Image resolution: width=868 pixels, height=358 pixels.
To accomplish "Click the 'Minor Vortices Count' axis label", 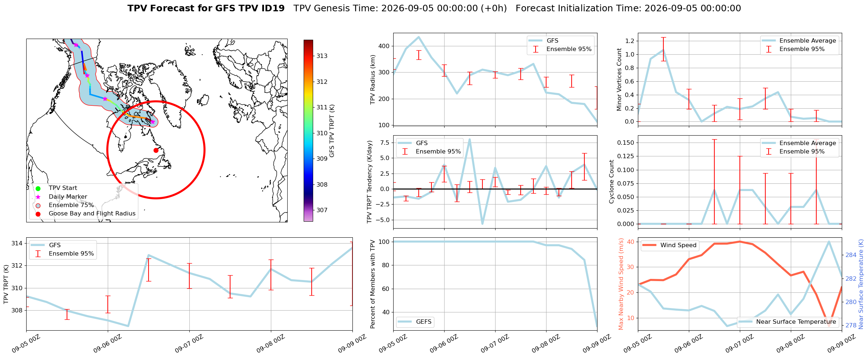I will coord(619,79).
